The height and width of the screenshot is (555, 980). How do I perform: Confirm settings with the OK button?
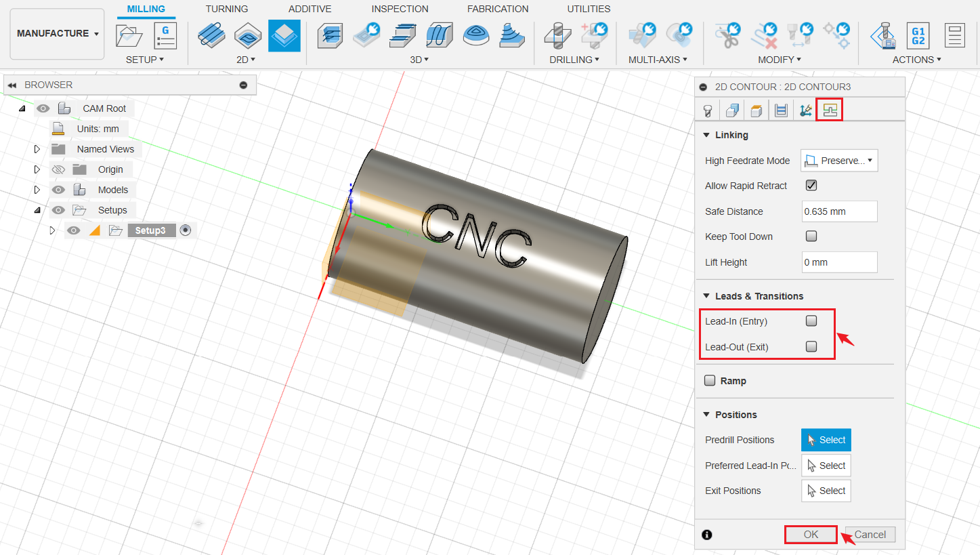810,534
